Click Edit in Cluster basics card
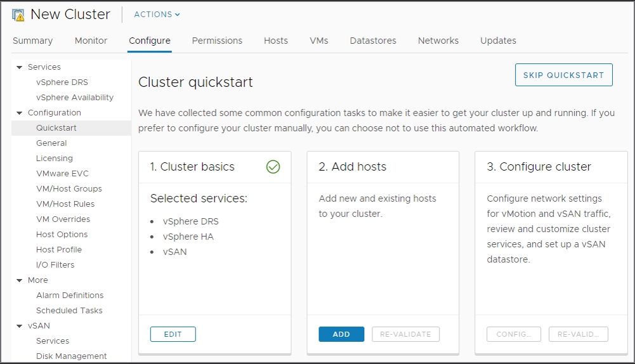This screenshot has width=635, height=364. [x=173, y=334]
